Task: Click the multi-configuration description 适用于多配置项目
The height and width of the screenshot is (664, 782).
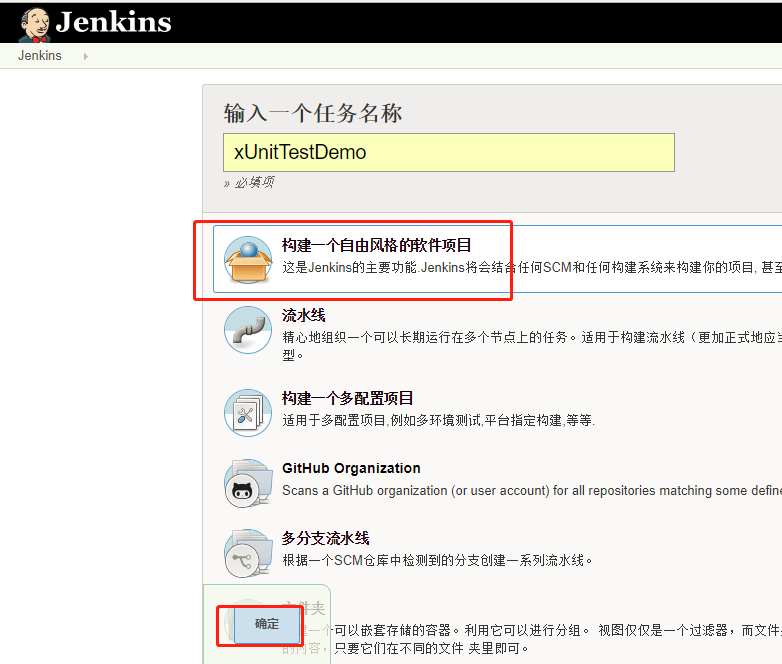Action: 438,421
